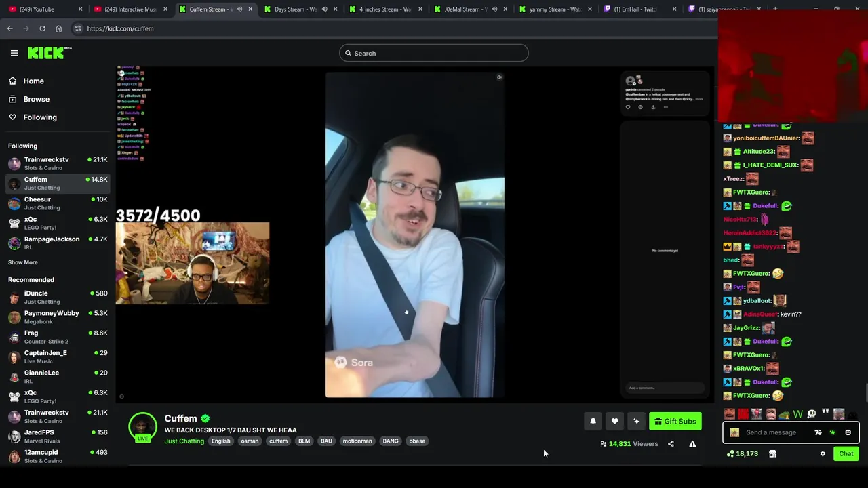Open GiannieLee IRL channel

[x=57, y=376]
